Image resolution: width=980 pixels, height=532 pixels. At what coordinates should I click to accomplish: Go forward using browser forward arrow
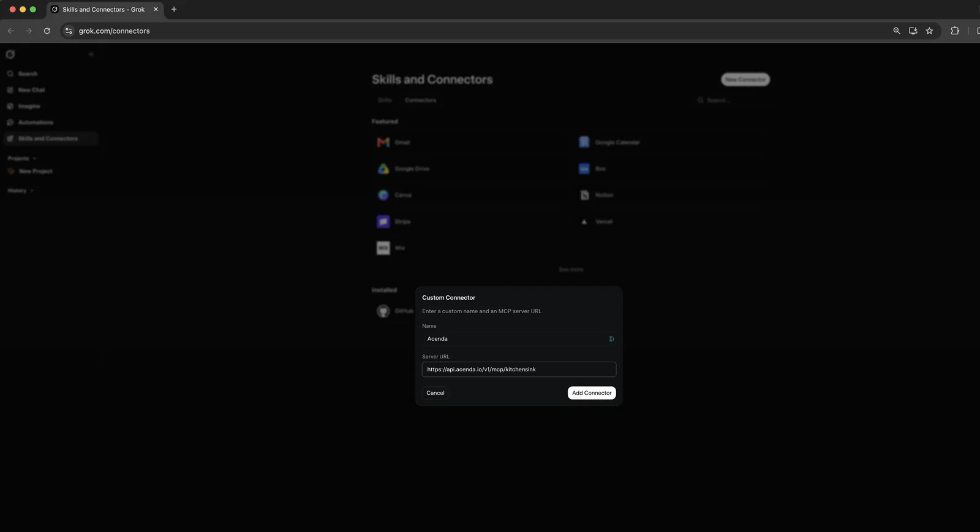[x=29, y=31]
